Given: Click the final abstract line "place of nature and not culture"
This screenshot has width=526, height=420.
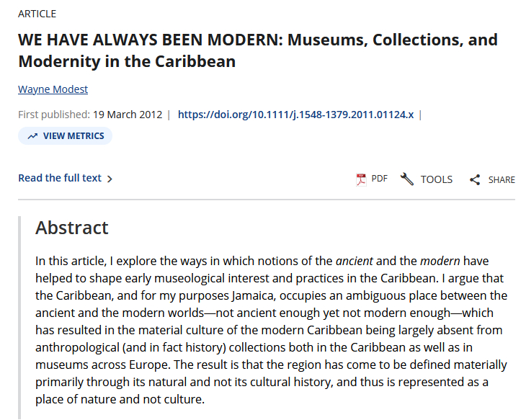Looking at the screenshot, I should (x=120, y=399).
